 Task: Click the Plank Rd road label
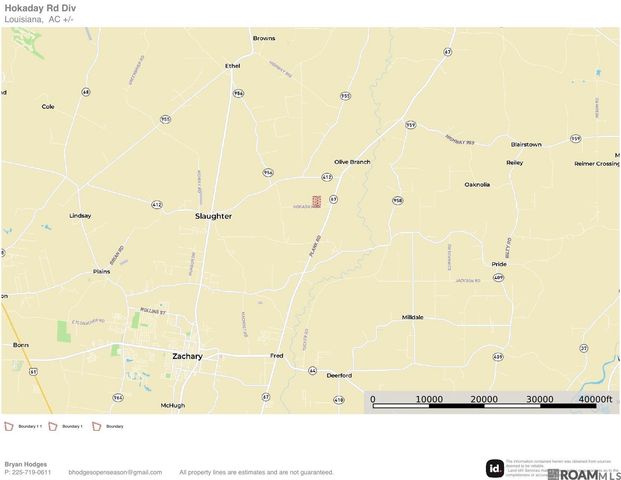click(315, 246)
